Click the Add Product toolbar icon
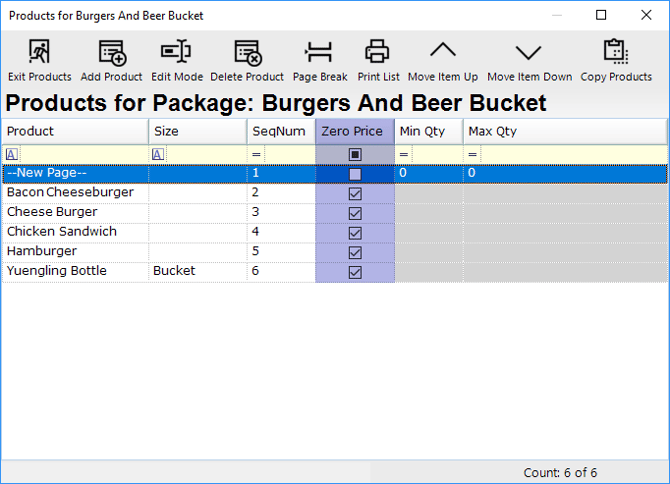This screenshot has height=484, width=670. (x=111, y=52)
